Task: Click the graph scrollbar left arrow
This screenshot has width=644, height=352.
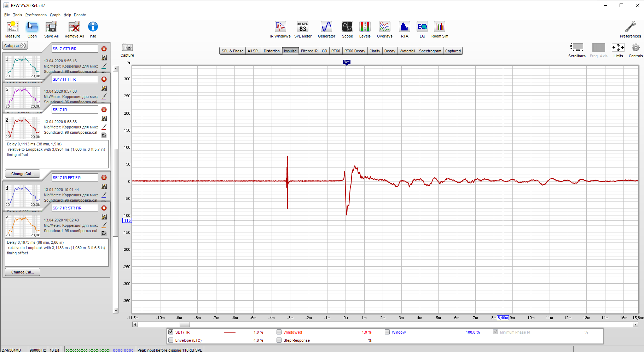Action: coord(135,324)
